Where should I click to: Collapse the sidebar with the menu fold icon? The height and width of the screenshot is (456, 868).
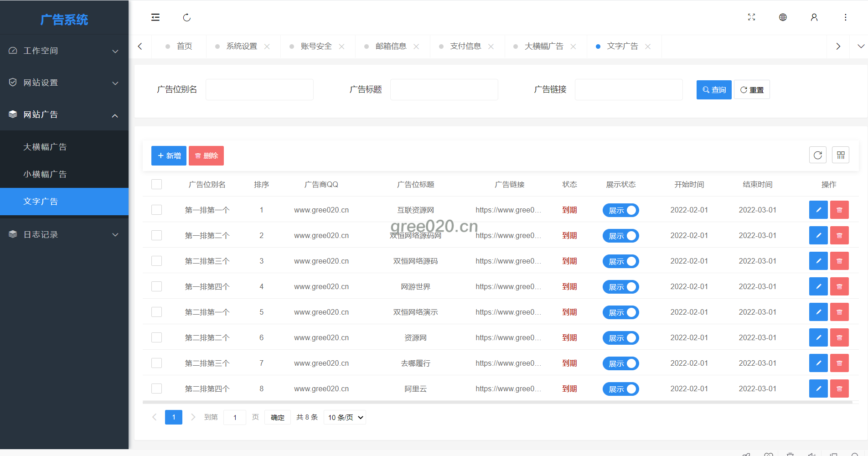point(155,17)
